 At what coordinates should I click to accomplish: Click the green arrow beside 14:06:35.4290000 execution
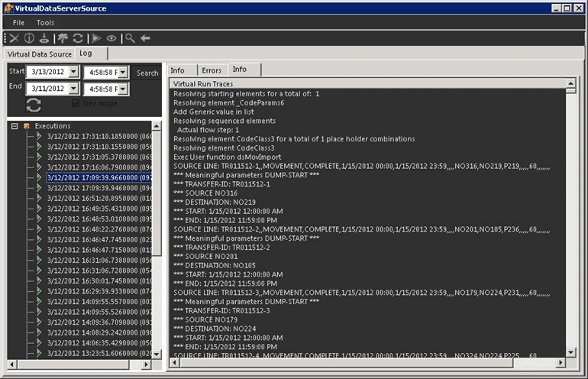tap(39, 342)
